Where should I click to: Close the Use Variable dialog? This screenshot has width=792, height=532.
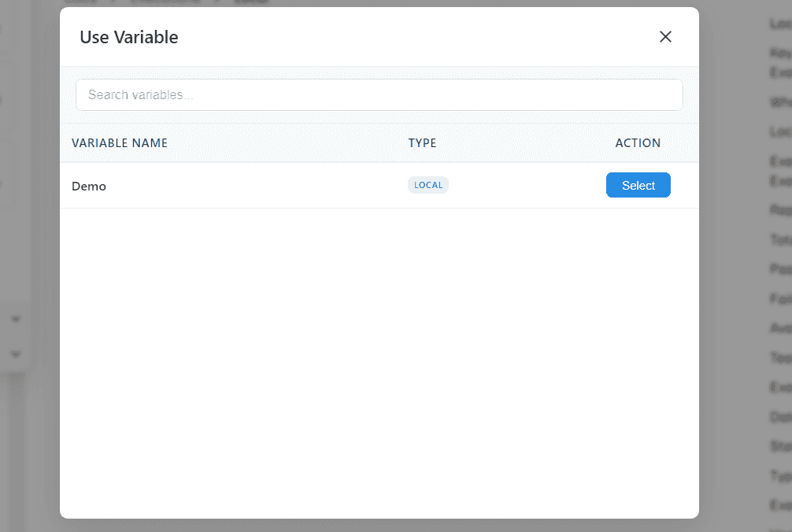(x=665, y=37)
